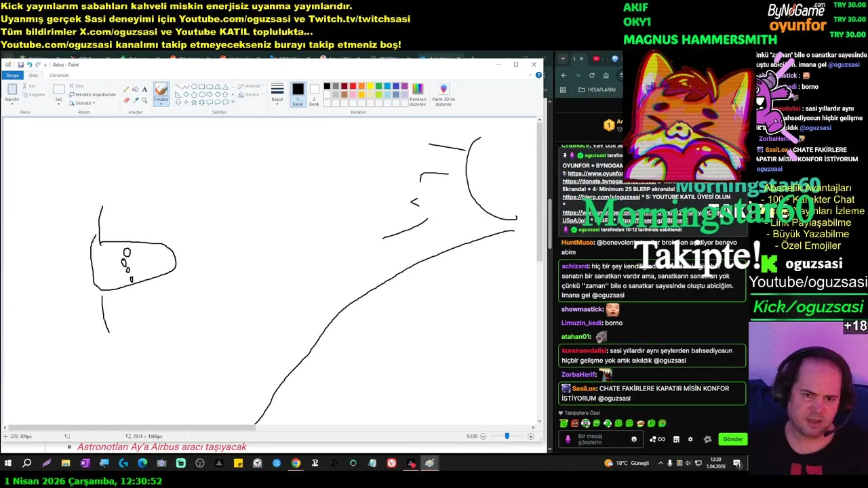868x488 pixels.
Task: Open the notification center in taskbar
Action: [x=737, y=463]
